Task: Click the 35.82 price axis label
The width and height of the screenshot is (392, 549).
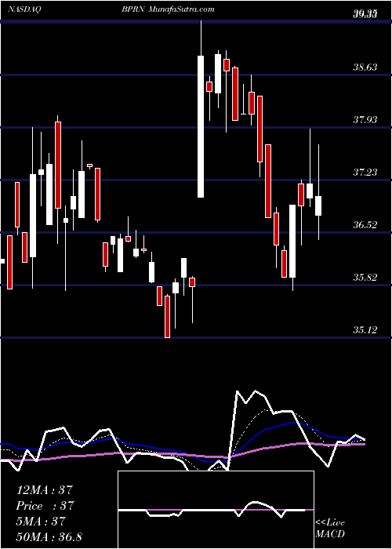Action: 365,278
